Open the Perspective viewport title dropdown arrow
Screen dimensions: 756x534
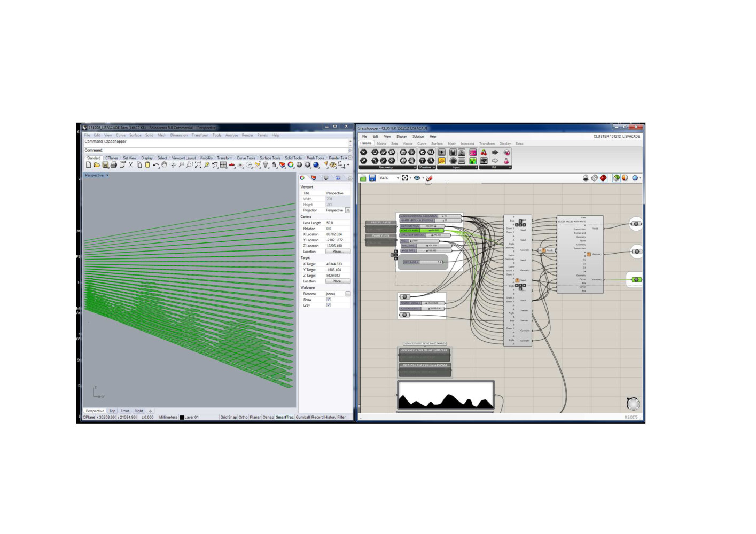coord(107,175)
